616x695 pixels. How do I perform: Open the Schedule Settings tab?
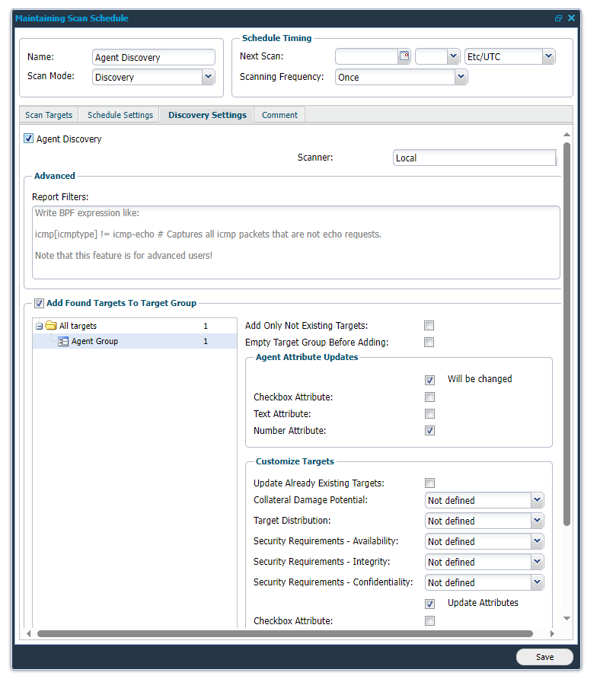click(120, 115)
